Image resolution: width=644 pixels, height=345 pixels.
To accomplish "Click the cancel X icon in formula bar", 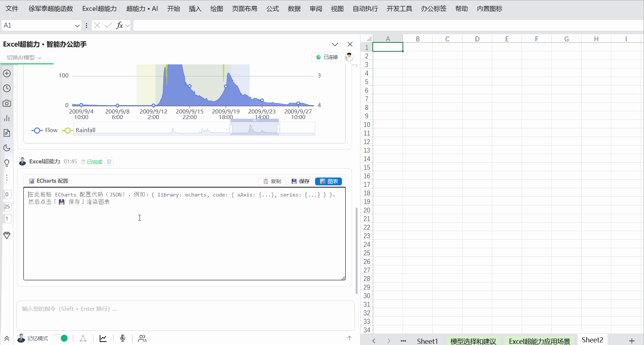I will (97, 25).
